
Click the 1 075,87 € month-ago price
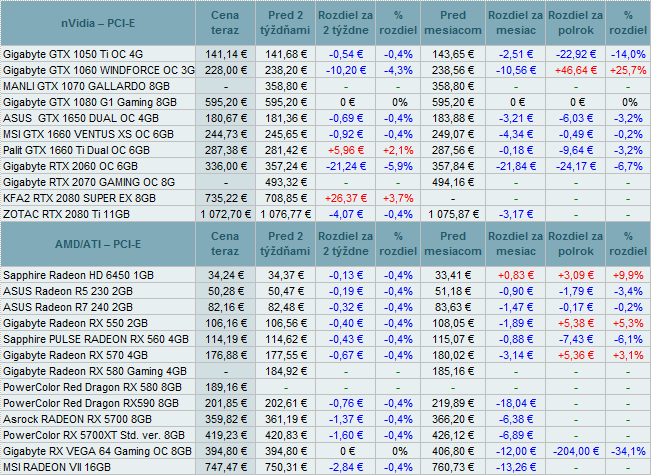pos(453,214)
